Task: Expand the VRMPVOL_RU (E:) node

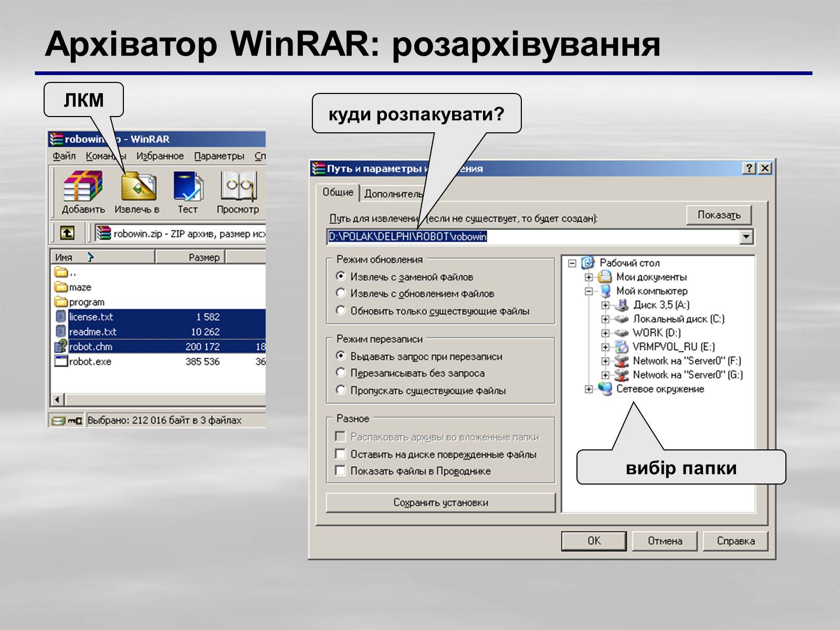Action: 605,347
